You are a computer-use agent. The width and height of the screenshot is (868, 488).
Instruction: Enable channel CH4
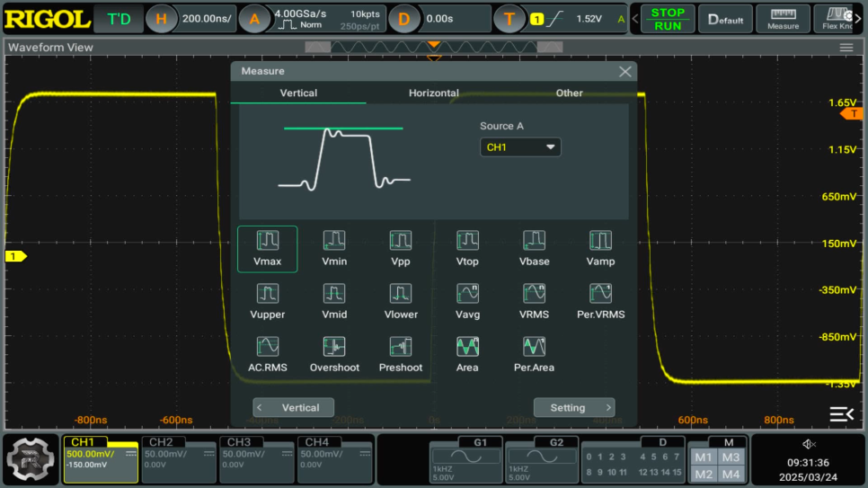[334, 459]
